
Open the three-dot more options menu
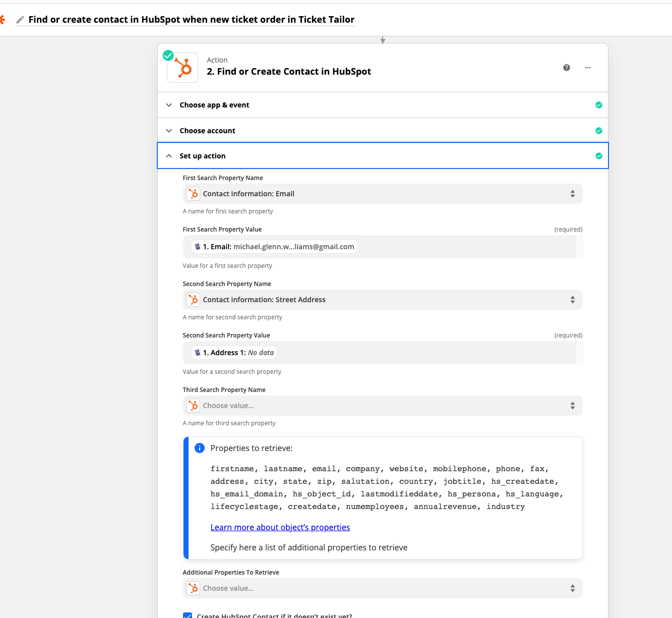point(588,68)
